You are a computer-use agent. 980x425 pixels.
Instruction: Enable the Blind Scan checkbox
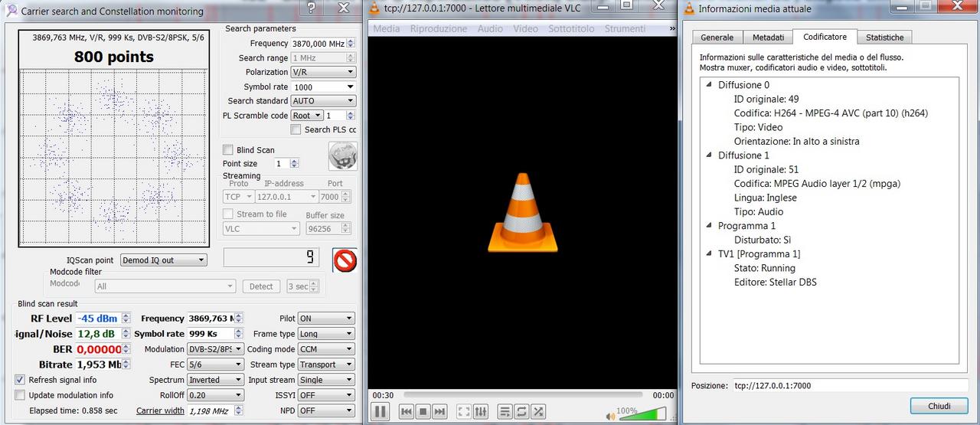tap(227, 150)
